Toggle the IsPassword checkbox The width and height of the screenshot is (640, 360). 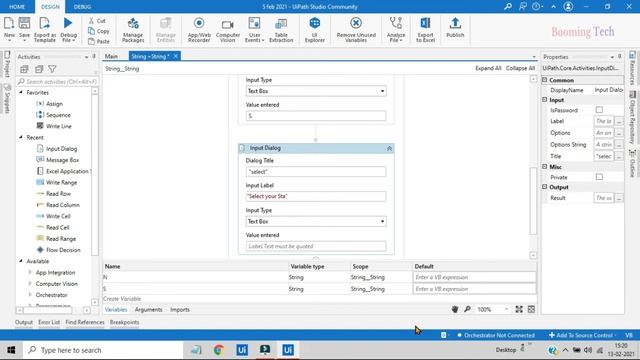(599, 110)
